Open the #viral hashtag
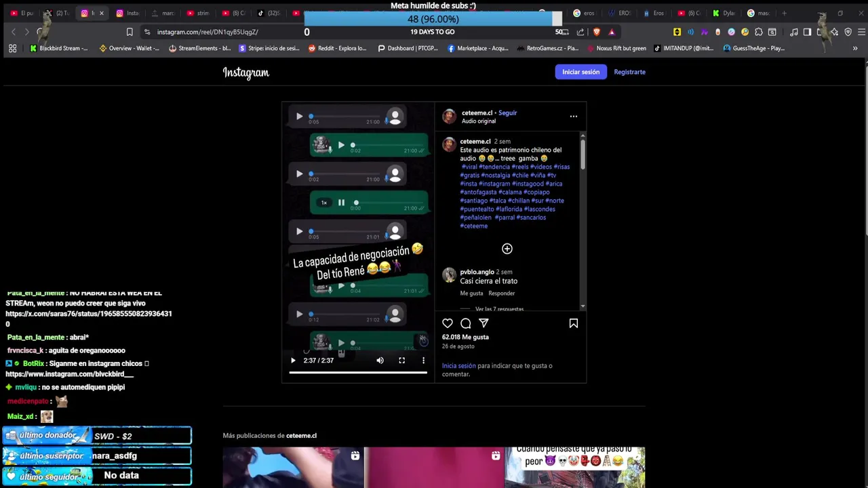Screen dimensions: 868x488 click(469, 167)
